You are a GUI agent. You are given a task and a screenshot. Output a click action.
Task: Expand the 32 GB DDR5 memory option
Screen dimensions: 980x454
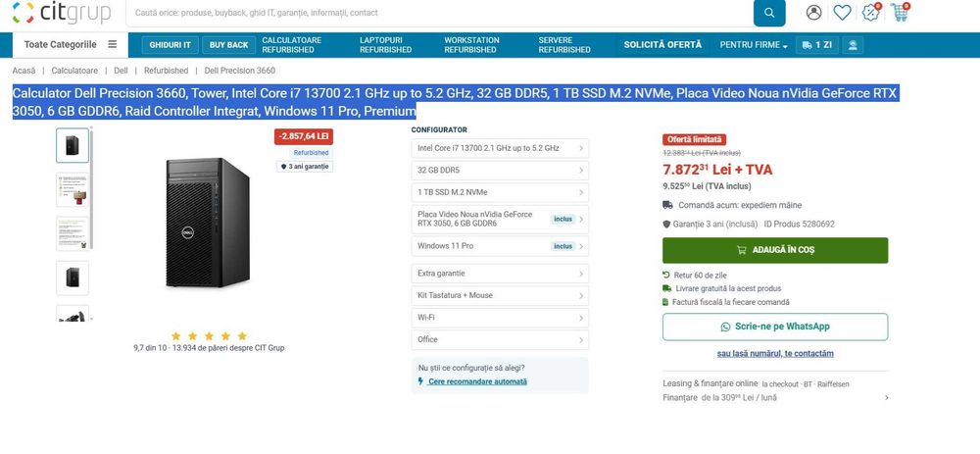[x=500, y=170]
